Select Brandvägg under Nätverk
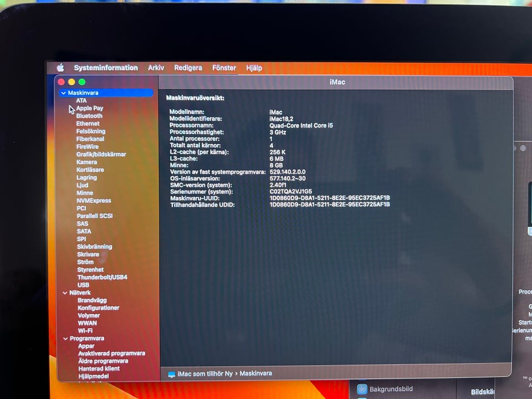The height and width of the screenshot is (399, 532). [x=93, y=300]
